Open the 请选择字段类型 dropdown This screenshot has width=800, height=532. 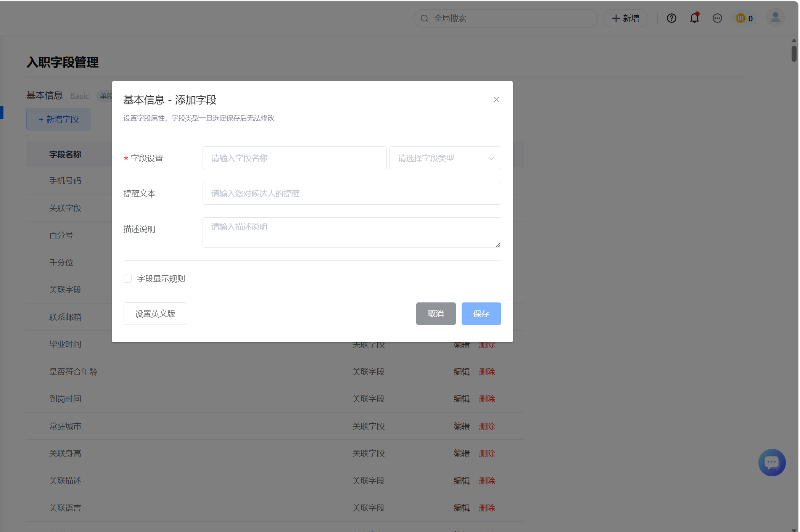point(445,158)
